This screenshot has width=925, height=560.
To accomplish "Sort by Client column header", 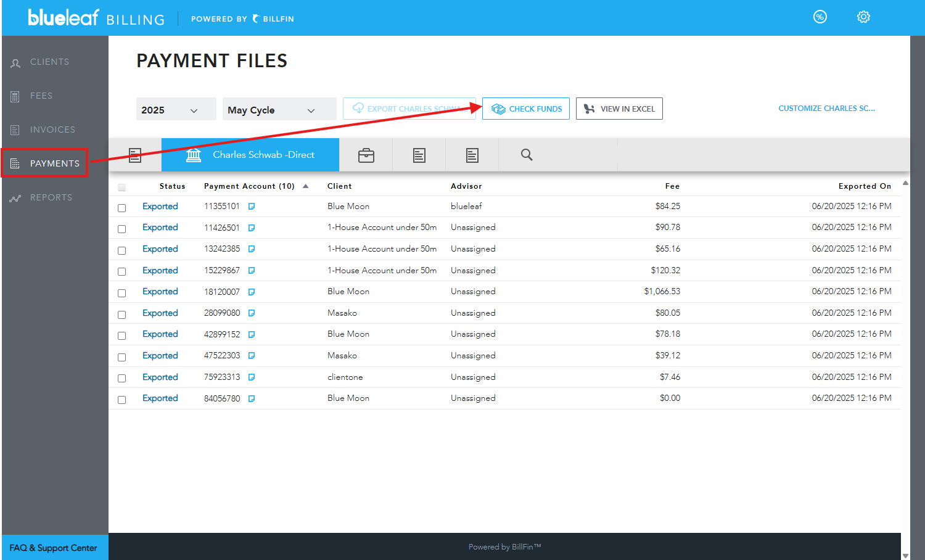I will (340, 186).
